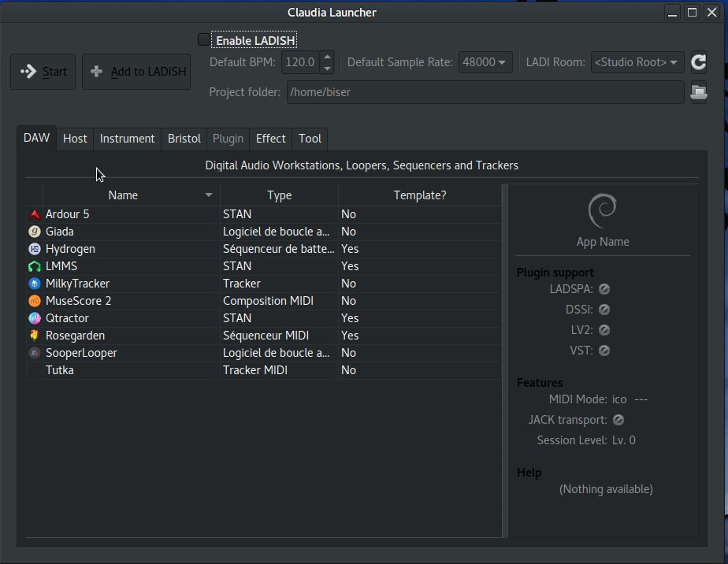This screenshot has height=564, width=728.
Task: Maximize the Claudia Launcher window
Action: coord(692,13)
